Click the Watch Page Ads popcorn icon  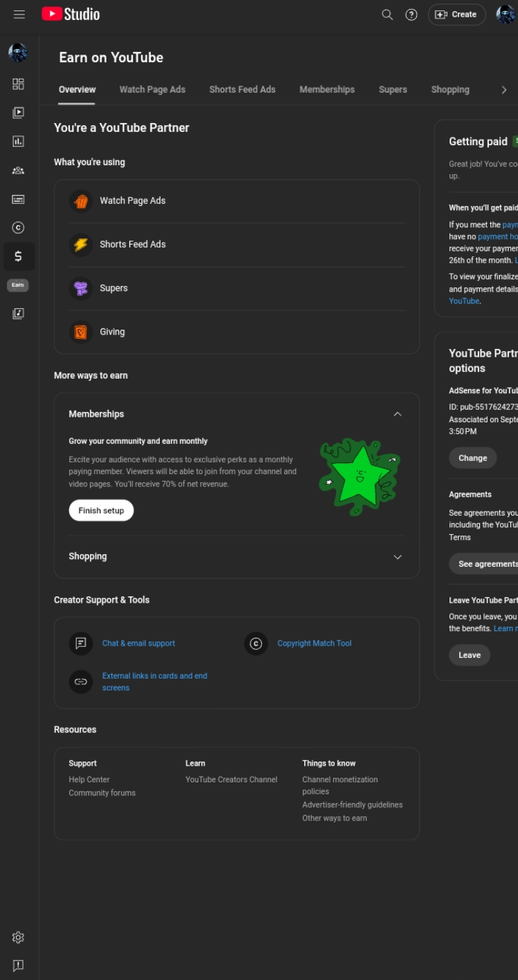(x=81, y=201)
